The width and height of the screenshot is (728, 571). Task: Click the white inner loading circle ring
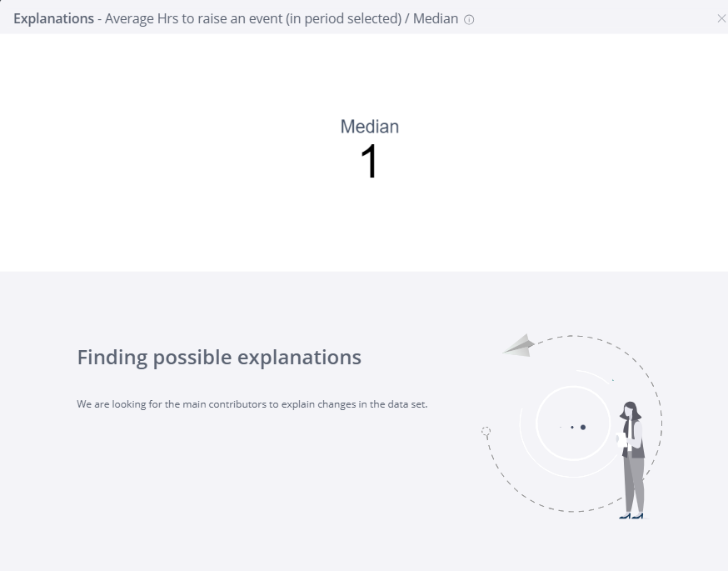(x=573, y=423)
